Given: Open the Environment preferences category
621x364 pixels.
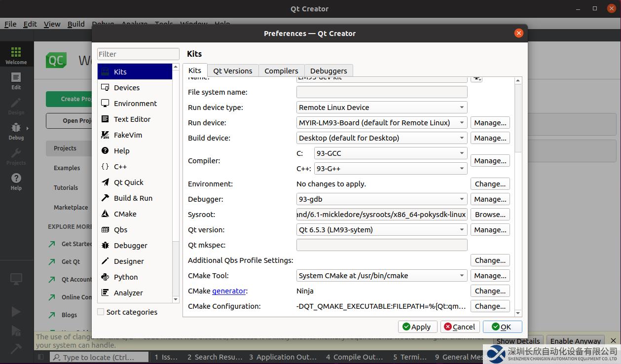Looking at the screenshot, I should pyautogui.click(x=135, y=103).
